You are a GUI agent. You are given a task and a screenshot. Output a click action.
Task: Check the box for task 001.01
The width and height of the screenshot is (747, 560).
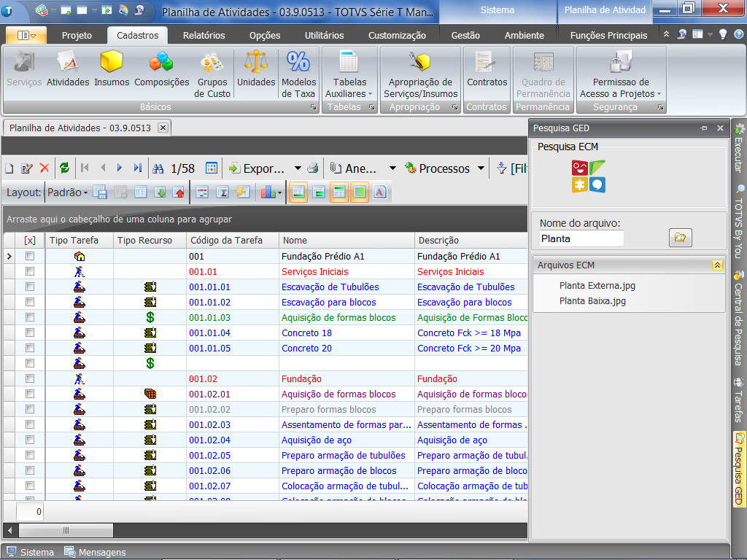(x=29, y=271)
